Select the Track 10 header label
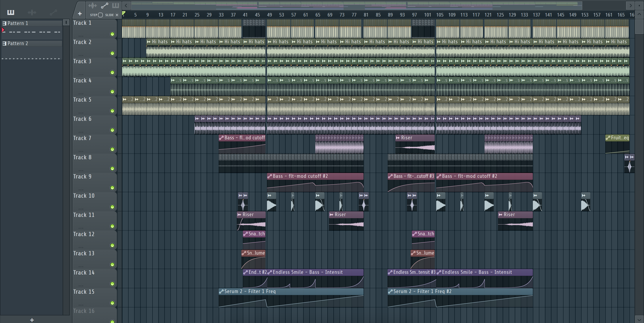 click(84, 196)
